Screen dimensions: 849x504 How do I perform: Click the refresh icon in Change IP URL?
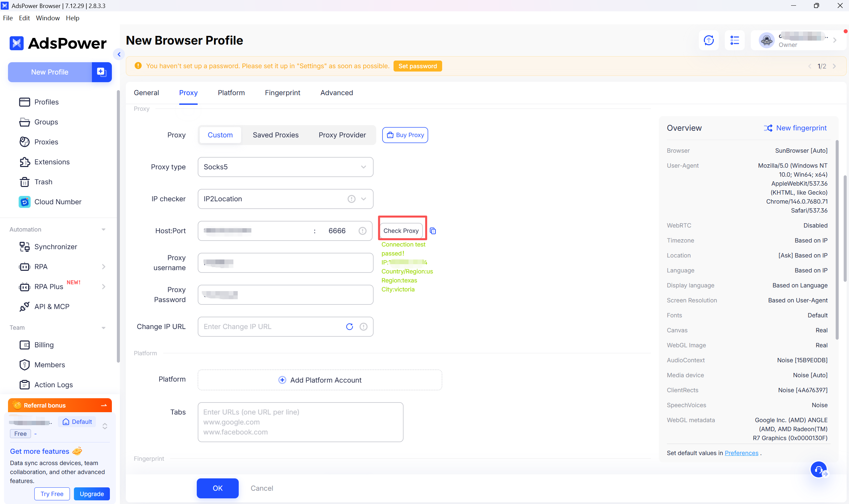(x=349, y=327)
